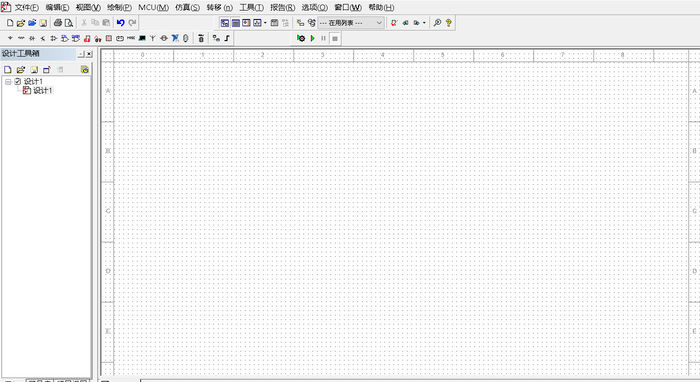Toggle the Design Toolbox view button

[225, 23]
